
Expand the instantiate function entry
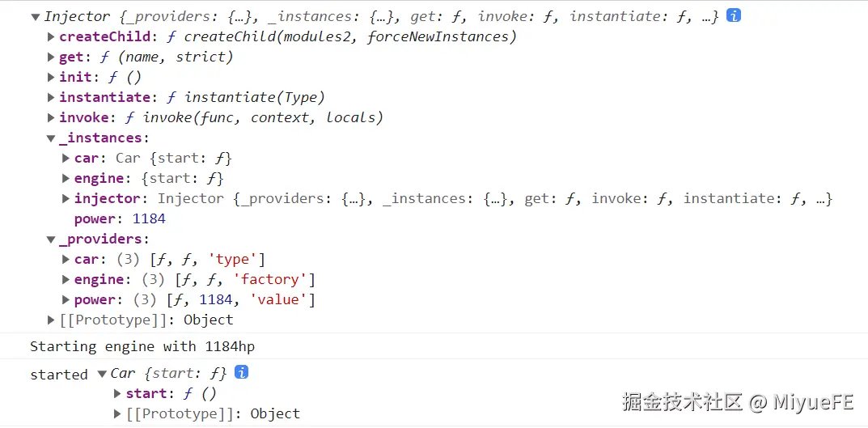51,97
